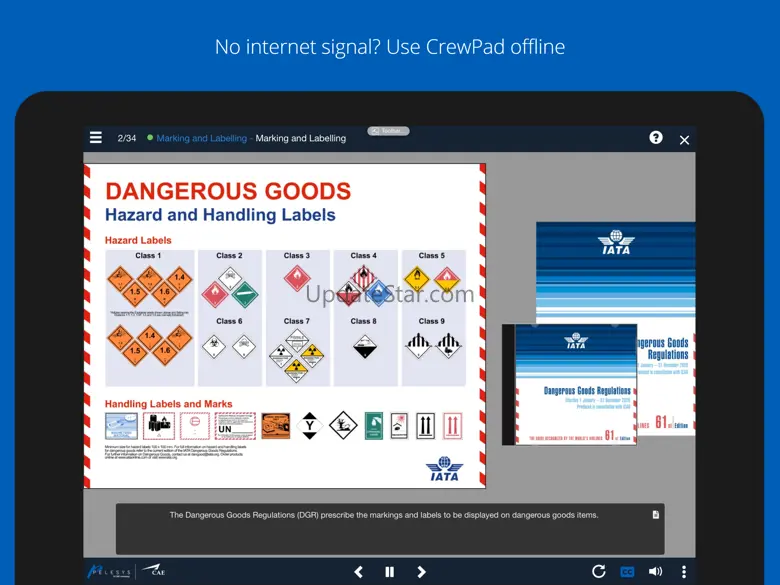Click the 2/34 slide counter

tap(126, 138)
